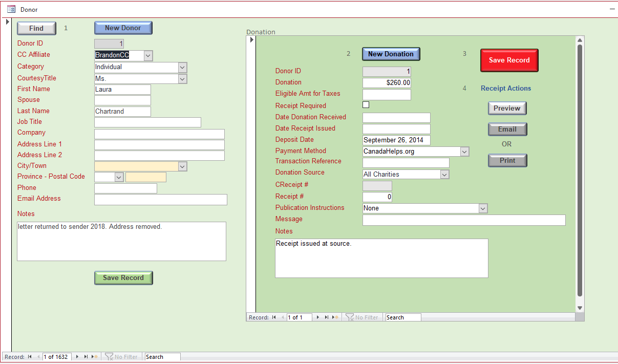The width and height of the screenshot is (618, 364).
Task: Expand the Publication Instructions dropdown
Action: pyautogui.click(x=483, y=208)
